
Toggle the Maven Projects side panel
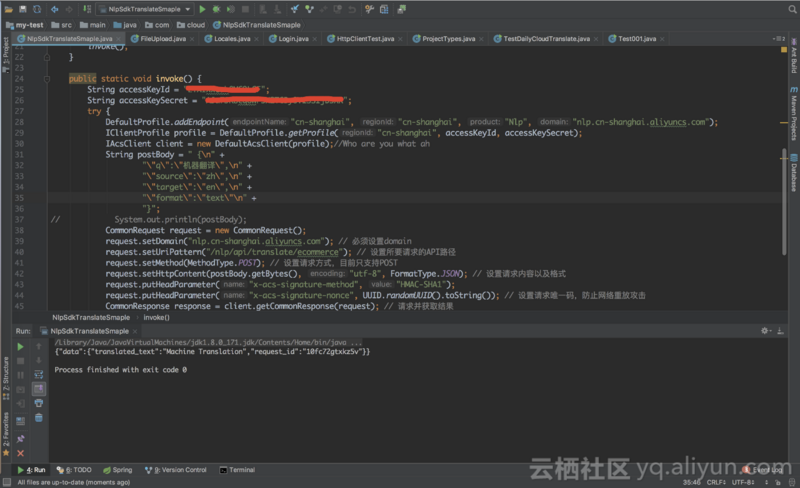click(794, 113)
